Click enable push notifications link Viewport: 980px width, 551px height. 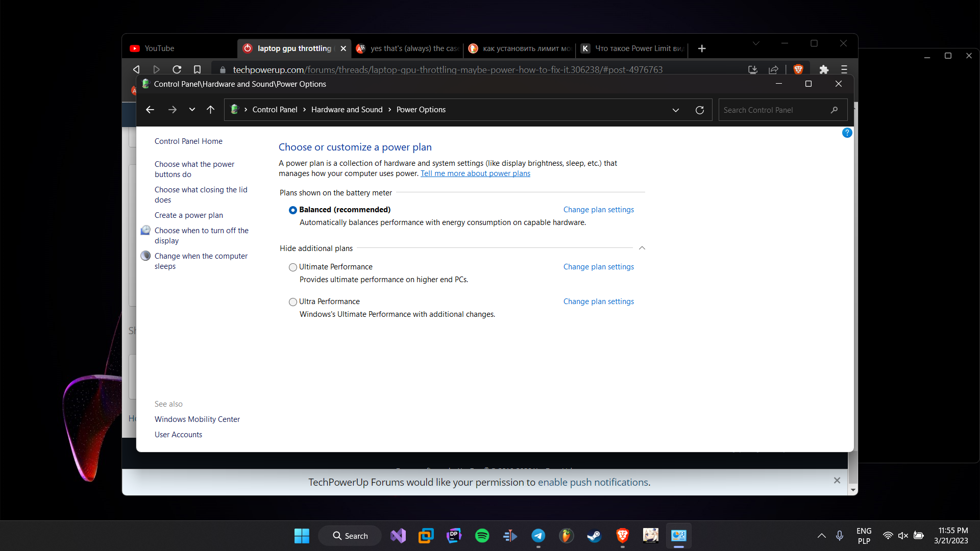click(593, 482)
